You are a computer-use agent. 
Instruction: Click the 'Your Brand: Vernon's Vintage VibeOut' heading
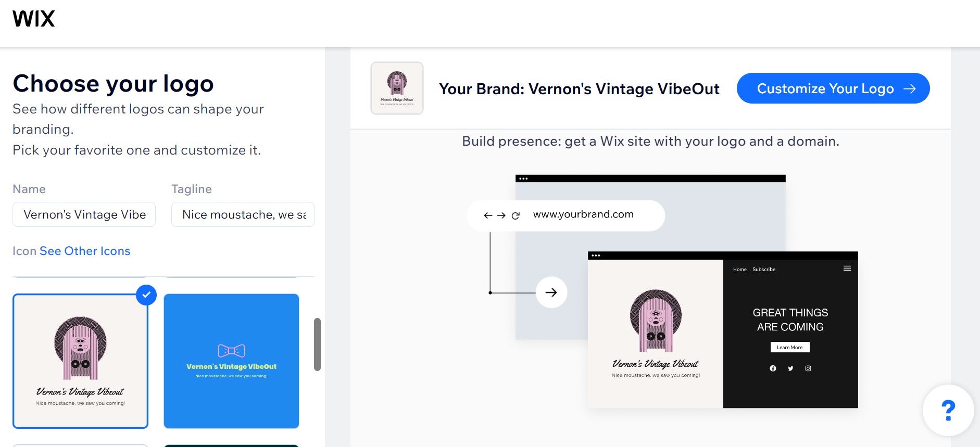[579, 89]
